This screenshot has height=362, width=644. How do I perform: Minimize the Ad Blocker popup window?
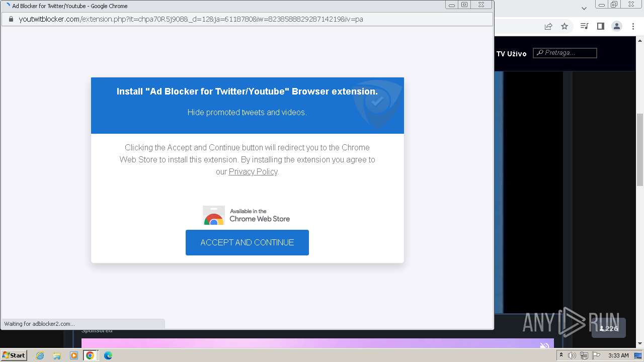click(452, 5)
